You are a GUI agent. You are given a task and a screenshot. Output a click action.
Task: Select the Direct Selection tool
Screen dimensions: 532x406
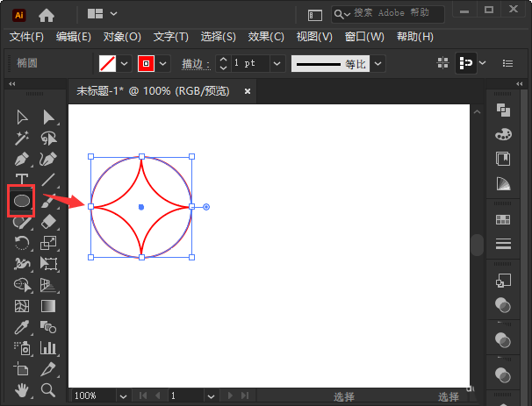(x=49, y=117)
